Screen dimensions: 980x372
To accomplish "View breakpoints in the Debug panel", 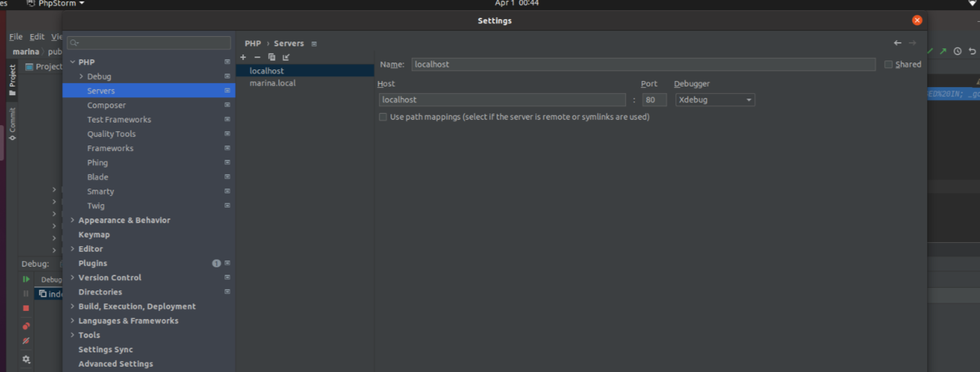I will [26, 326].
